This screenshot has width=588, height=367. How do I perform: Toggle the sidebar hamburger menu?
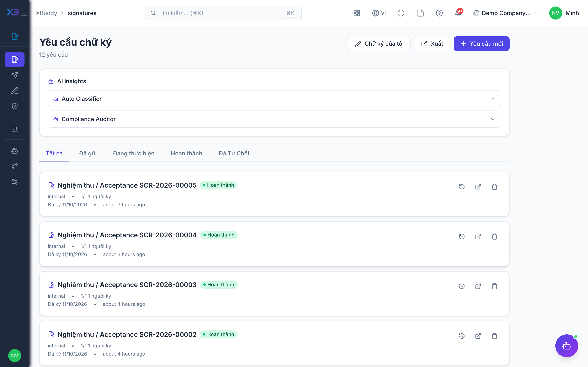(x=24, y=13)
